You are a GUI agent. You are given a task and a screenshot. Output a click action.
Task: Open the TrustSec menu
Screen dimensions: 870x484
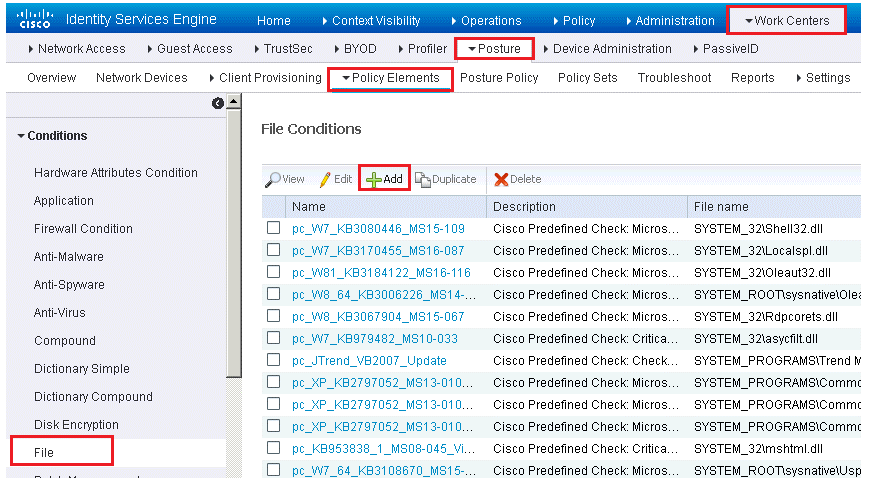pos(283,49)
